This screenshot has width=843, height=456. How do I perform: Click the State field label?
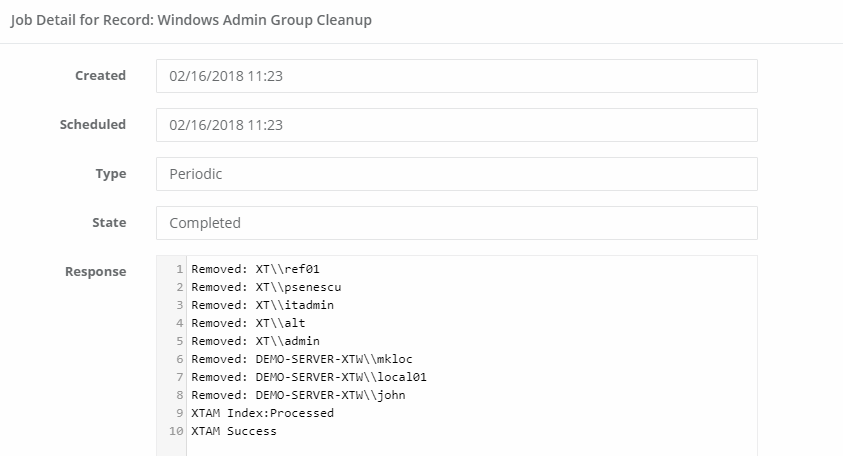108,223
